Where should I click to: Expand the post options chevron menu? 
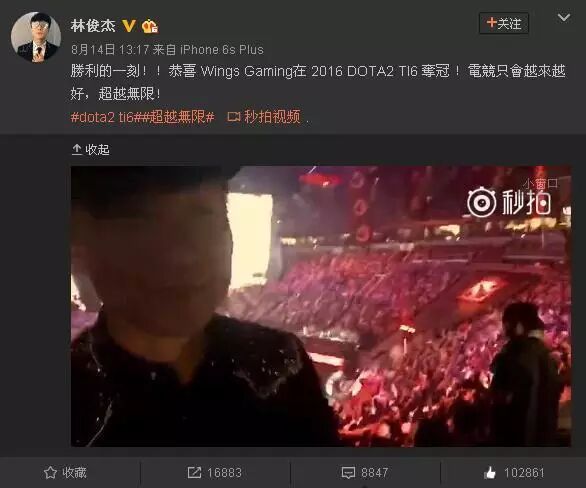[564, 18]
